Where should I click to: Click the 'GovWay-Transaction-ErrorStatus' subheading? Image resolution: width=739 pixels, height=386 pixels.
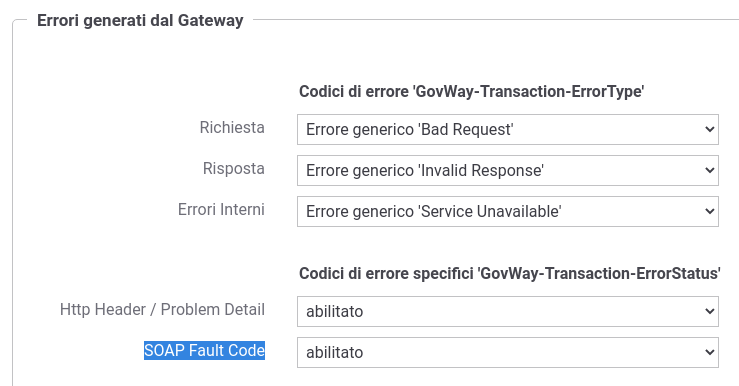(509, 273)
